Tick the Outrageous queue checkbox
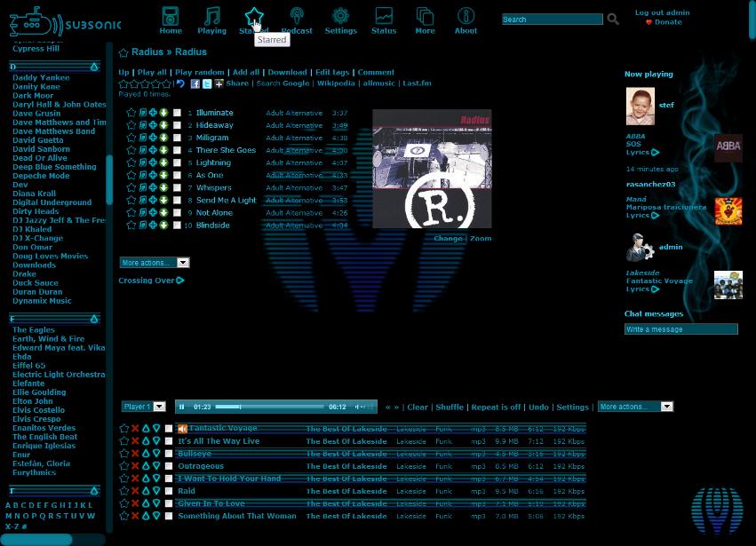Viewport: 756px width, 546px height. (168, 466)
